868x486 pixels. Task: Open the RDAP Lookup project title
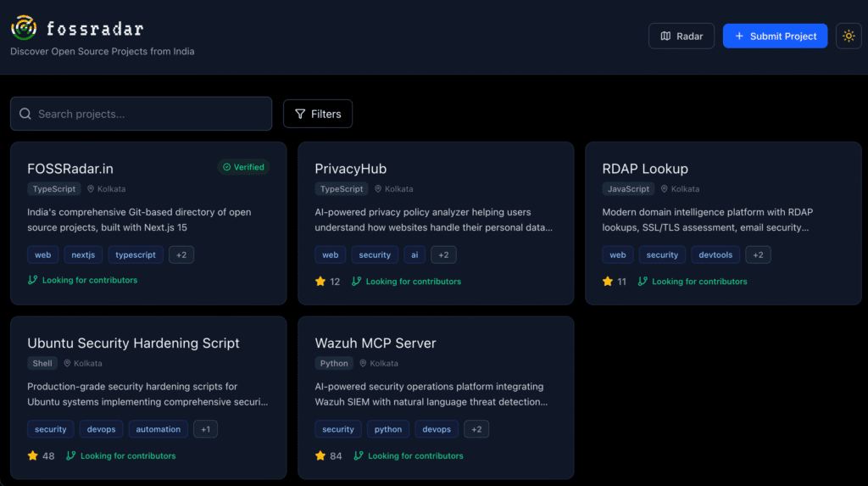click(644, 169)
